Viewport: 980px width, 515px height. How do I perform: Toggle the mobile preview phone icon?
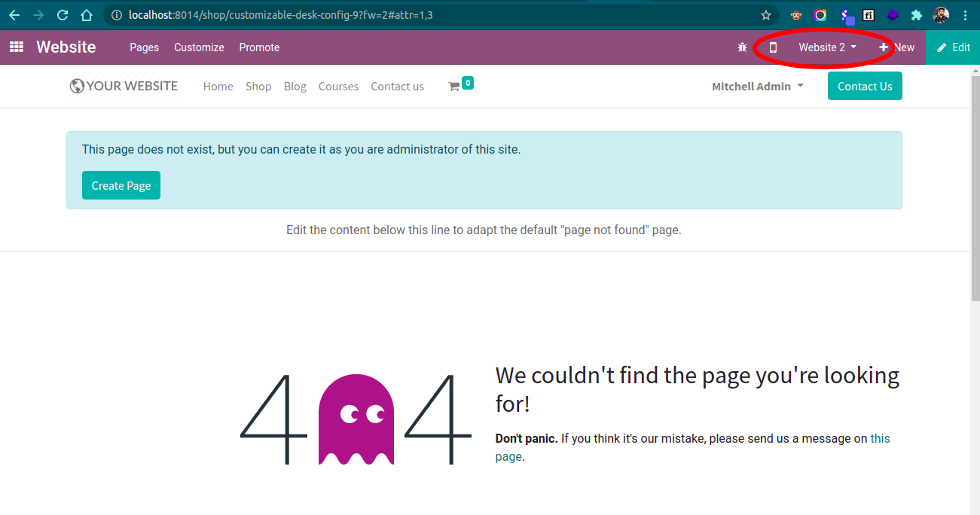773,47
